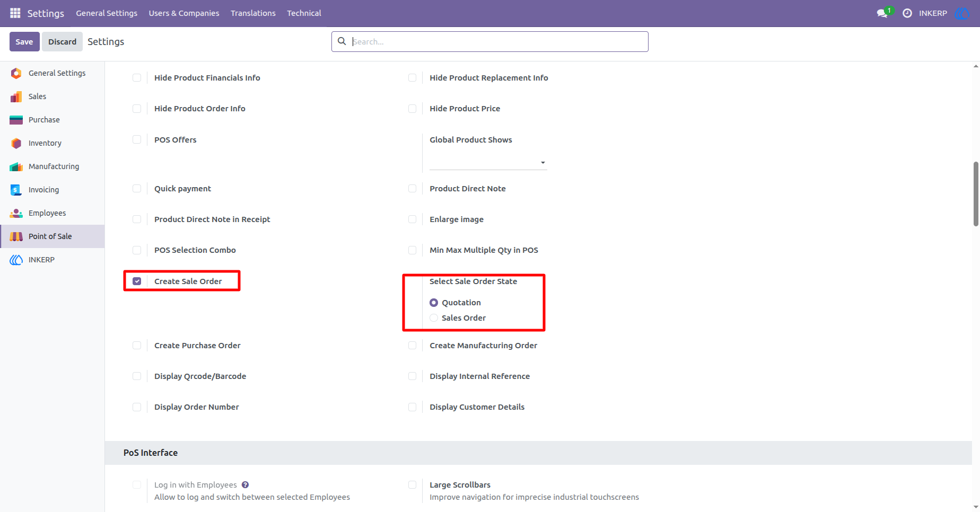
Task: Click the INKERP logo icon in top bar
Action: click(961, 13)
